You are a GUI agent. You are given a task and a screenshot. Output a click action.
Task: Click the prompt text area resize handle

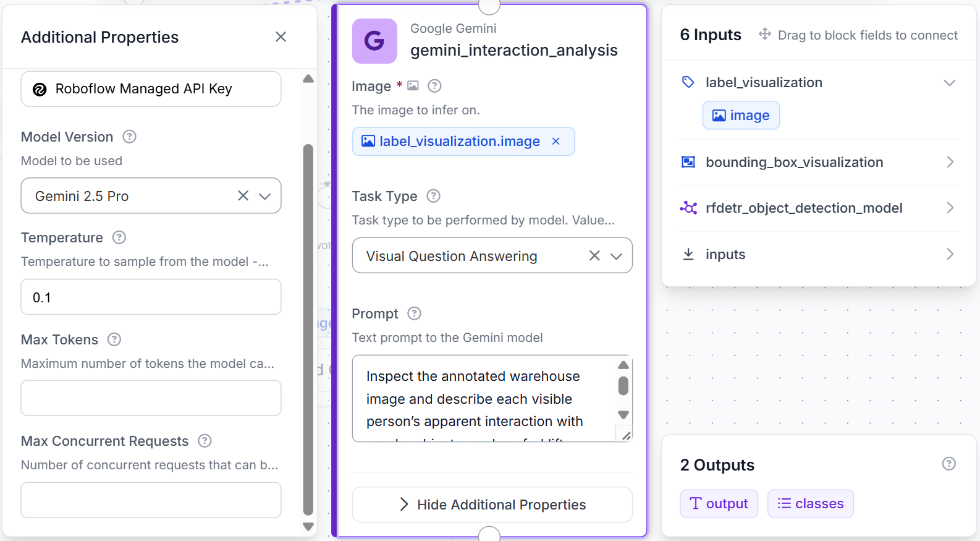point(626,436)
